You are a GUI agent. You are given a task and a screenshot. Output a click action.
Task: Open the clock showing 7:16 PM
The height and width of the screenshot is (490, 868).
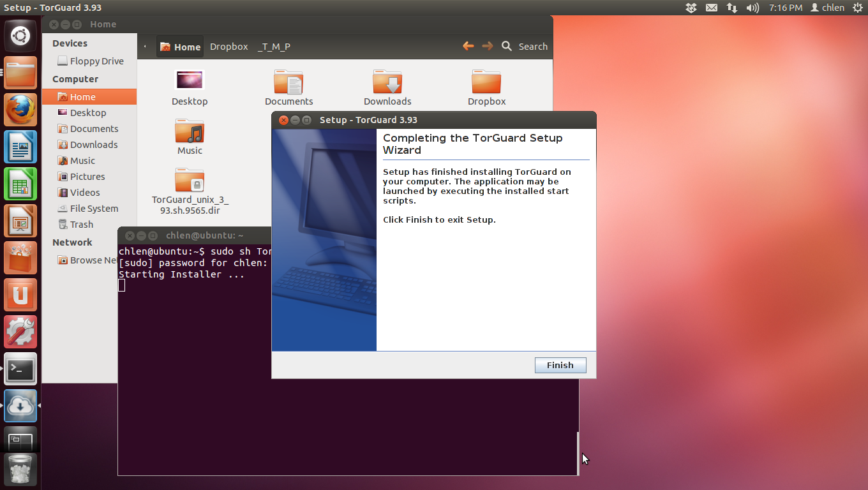(x=786, y=8)
